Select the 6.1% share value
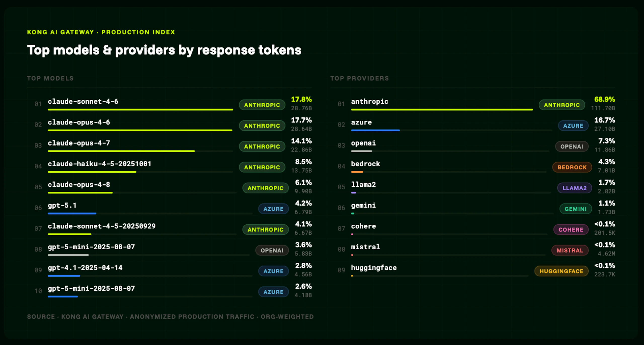This screenshot has width=644, height=345. 303,183
